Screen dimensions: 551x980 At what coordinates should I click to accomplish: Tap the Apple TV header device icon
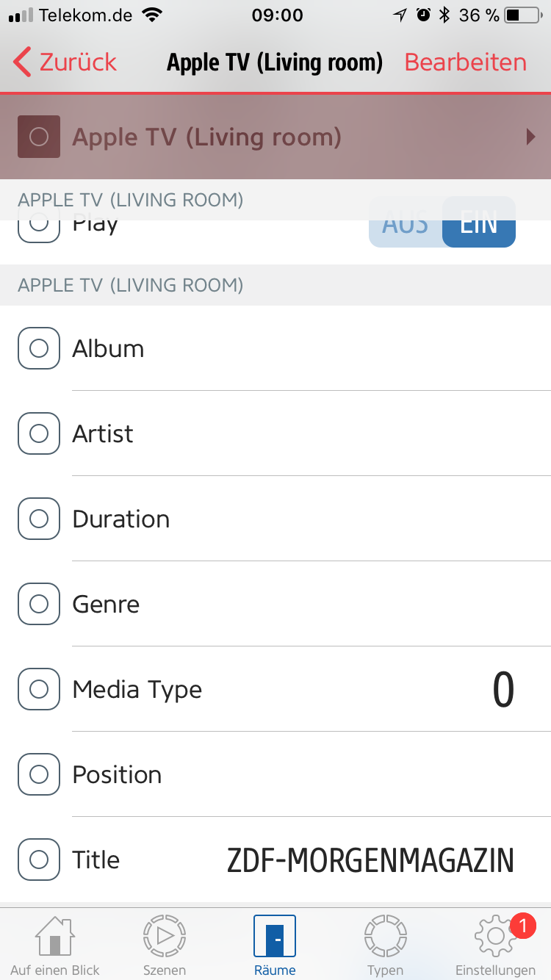pyautogui.click(x=39, y=137)
